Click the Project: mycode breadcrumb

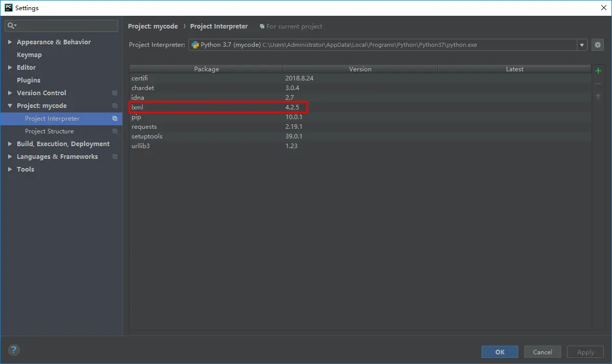[153, 26]
